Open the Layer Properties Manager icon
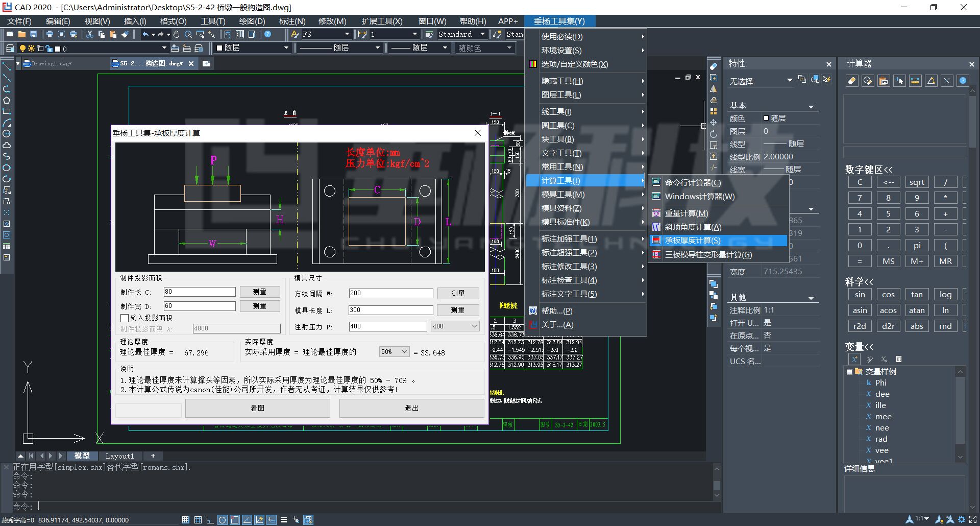This screenshot has width=980, height=526. coord(10,48)
